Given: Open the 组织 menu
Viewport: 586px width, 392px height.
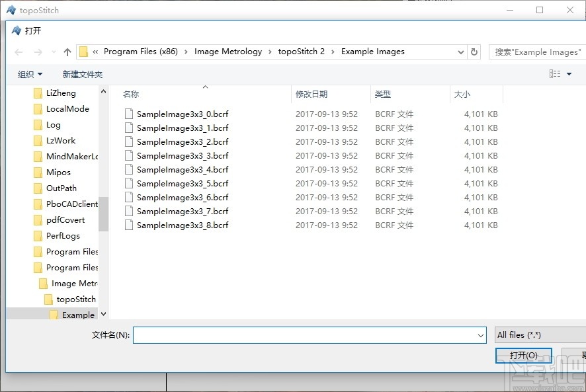Looking at the screenshot, I should click(30, 74).
